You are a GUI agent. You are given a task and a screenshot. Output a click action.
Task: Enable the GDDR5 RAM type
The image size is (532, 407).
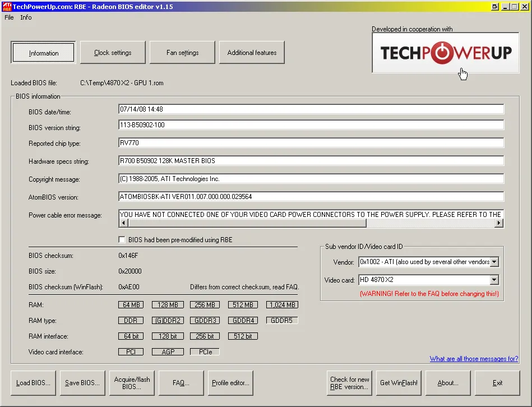click(281, 320)
